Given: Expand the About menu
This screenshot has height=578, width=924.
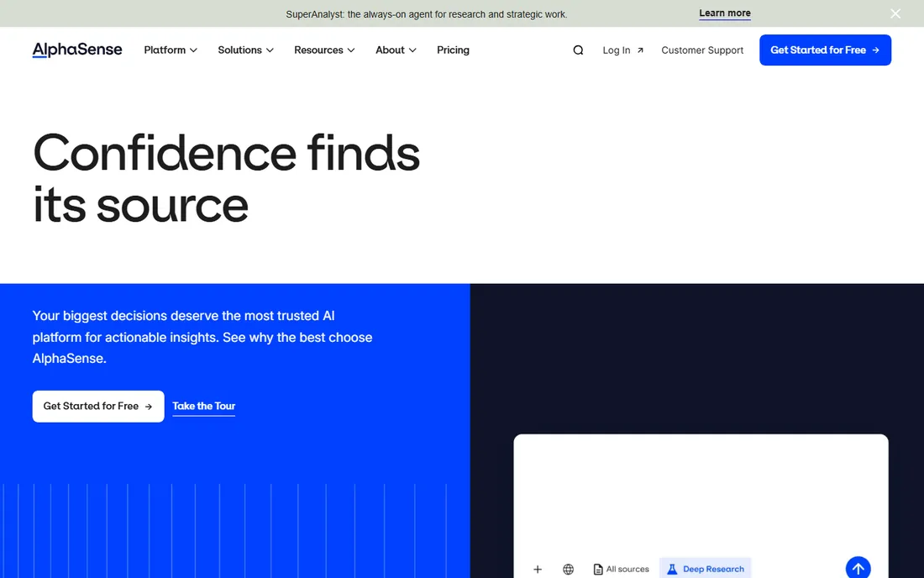Looking at the screenshot, I should coord(396,50).
